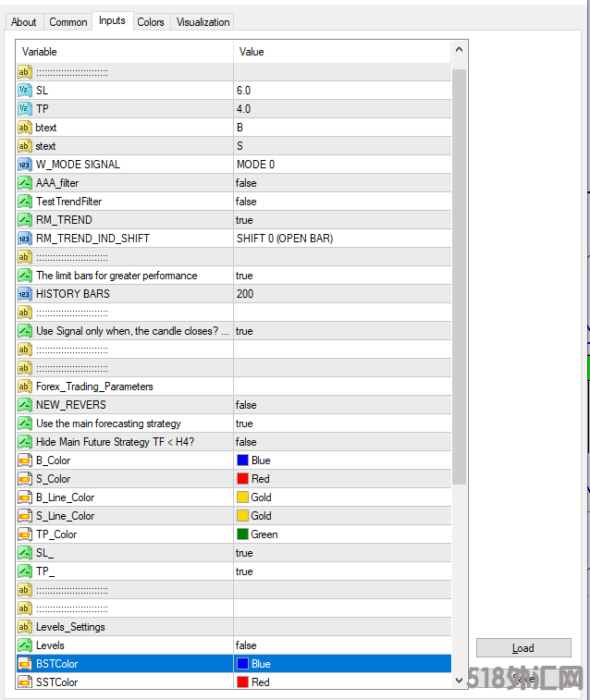Click the bool icon beside Levels
This screenshot has height=700, width=590.
tap(25, 645)
